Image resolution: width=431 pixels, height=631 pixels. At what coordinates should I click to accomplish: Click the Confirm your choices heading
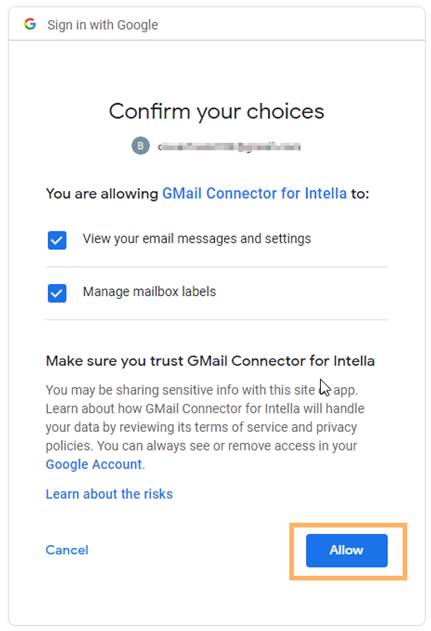click(x=217, y=111)
